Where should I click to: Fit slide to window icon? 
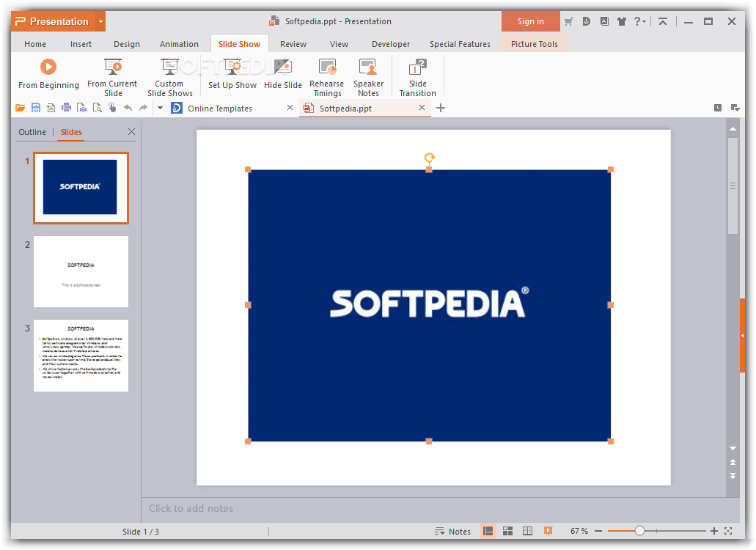coord(728,531)
